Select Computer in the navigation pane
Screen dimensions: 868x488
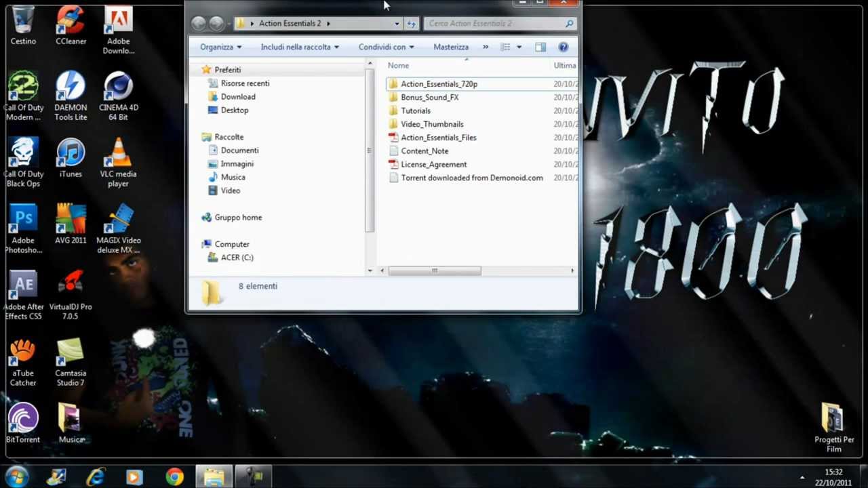(232, 244)
